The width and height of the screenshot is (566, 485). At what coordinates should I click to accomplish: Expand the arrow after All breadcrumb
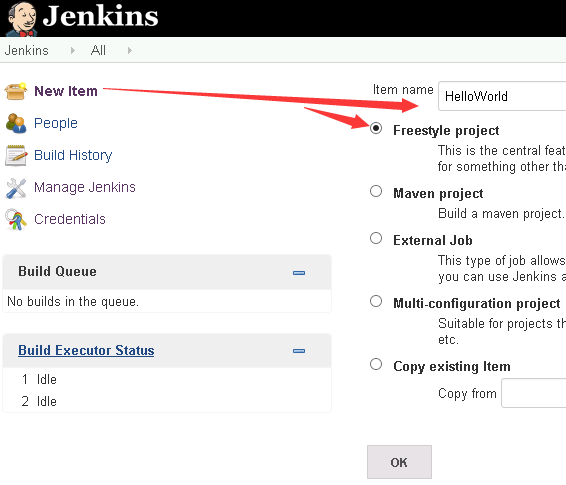(x=130, y=51)
